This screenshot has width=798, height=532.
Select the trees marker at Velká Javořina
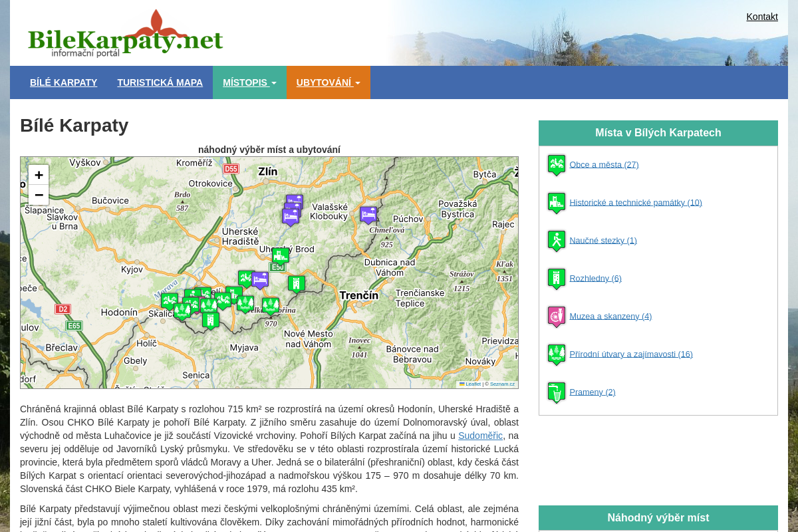tap(270, 306)
